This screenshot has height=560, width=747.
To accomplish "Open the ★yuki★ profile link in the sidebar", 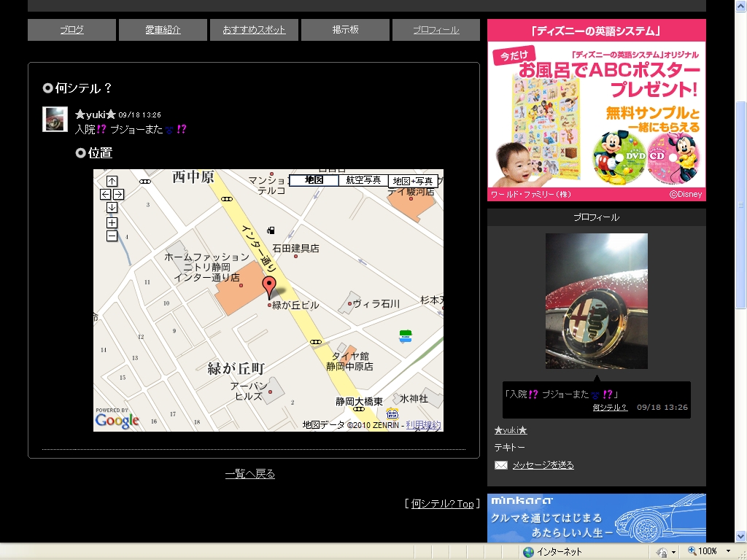I will coord(511,430).
